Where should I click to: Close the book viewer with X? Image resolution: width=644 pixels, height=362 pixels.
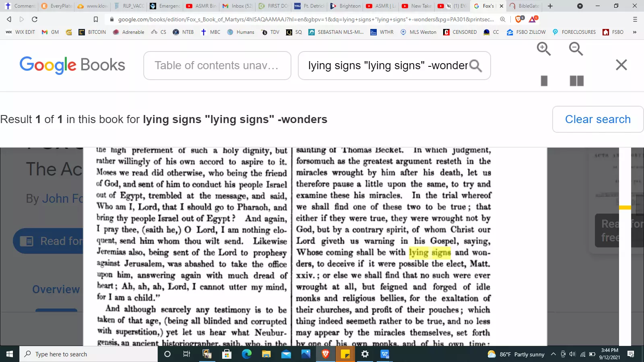(x=621, y=65)
